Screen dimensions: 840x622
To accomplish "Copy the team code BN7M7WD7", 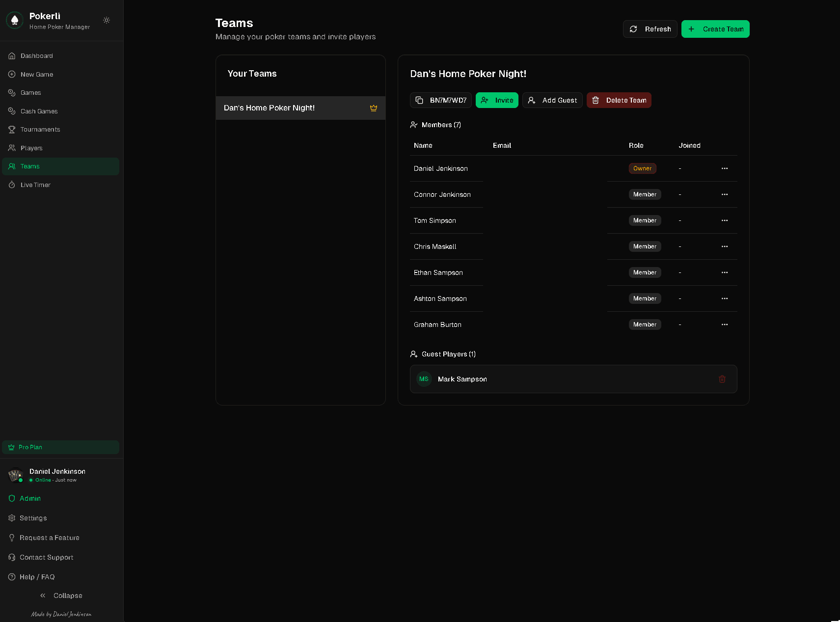I will coord(440,100).
